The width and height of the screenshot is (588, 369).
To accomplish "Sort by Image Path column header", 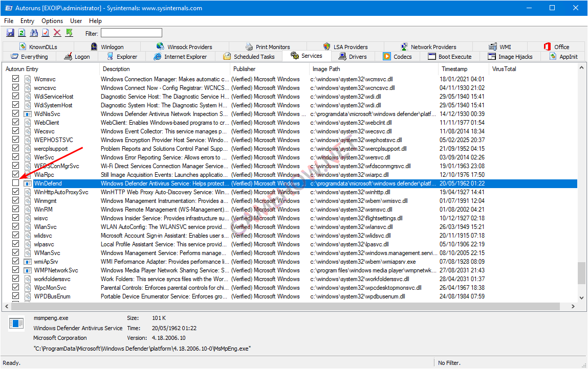I will click(x=374, y=69).
